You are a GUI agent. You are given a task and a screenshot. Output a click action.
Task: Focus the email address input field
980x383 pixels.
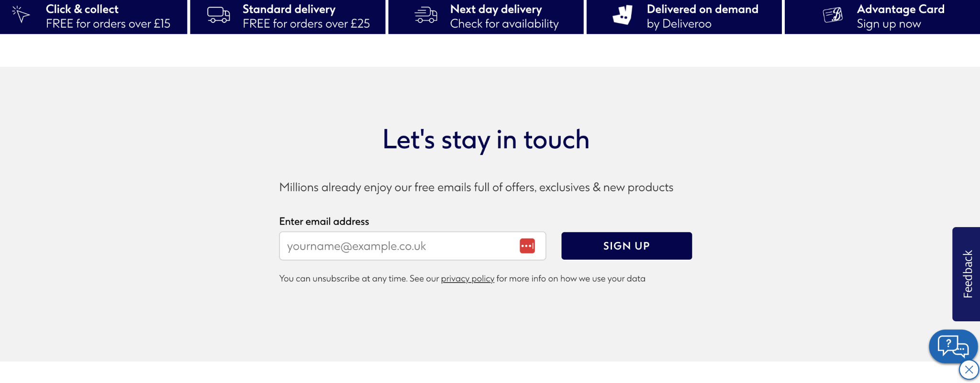tap(412, 246)
